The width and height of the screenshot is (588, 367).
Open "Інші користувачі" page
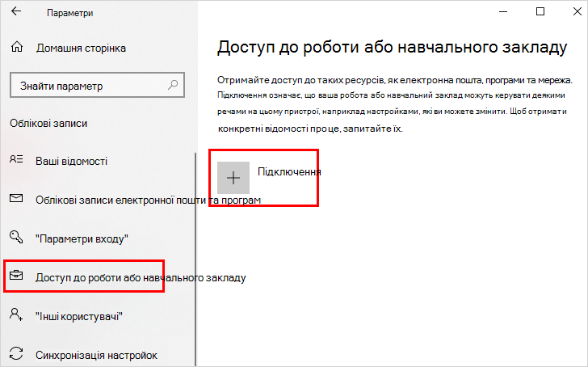[79, 316]
